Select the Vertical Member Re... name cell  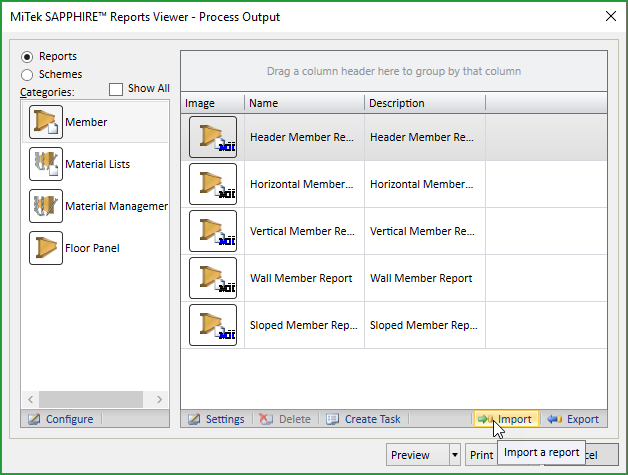click(304, 231)
